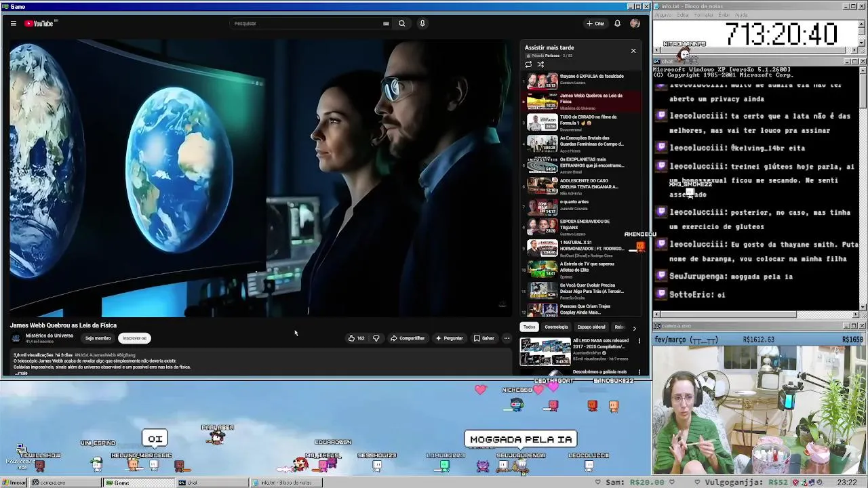This screenshot has width=868, height=488.
Task: Open the YouTube hamburger guide menu
Action: click(x=13, y=23)
